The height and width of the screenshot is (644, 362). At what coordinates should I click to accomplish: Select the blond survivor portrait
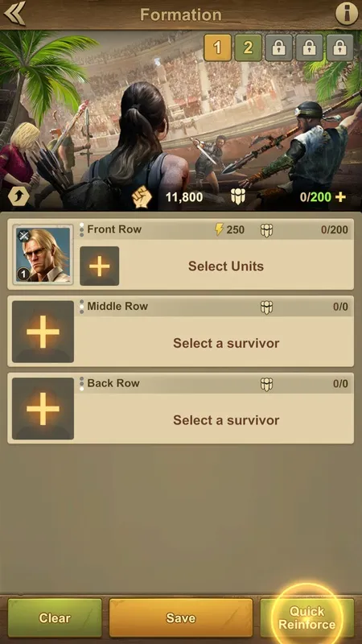pyautogui.click(x=43, y=254)
